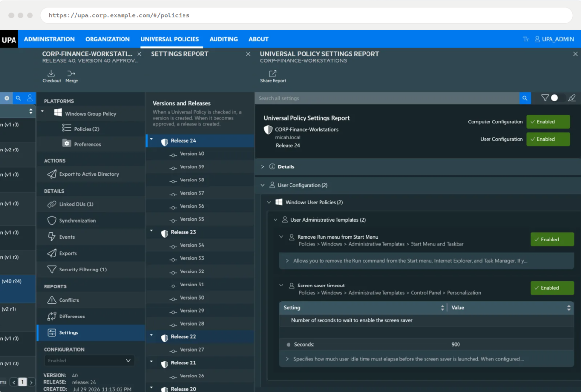The height and width of the screenshot is (392, 581).
Task: Open Organization menu
Action: pos(107,39)
